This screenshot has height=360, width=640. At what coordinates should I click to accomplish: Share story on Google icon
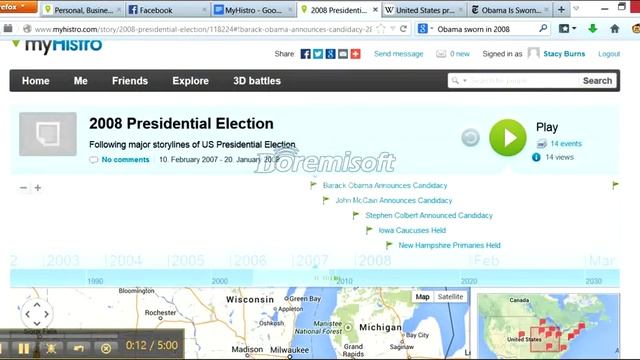click(331, 54)
